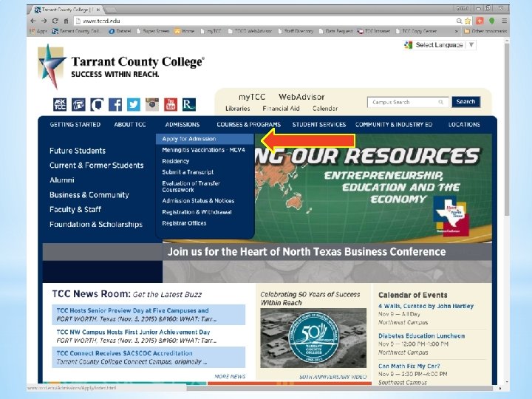Open the Twitter bird icon
The height and width of the screenshot is (399, 532).
pos(134,104)
